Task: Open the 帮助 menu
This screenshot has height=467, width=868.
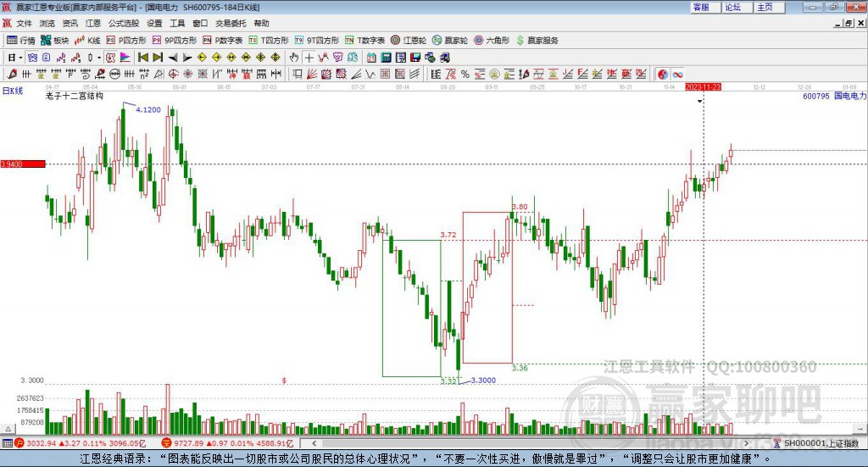Action: pyautogui.click(x=261, y=23)
